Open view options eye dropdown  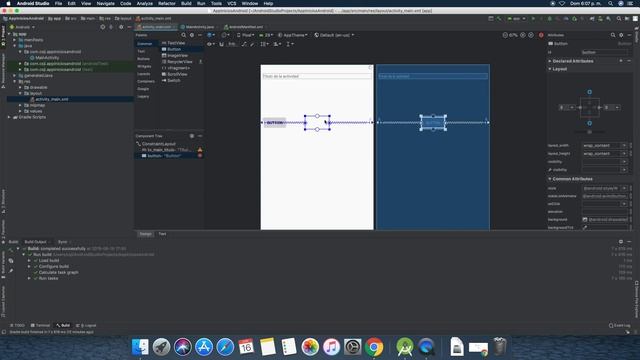[211, 44]
